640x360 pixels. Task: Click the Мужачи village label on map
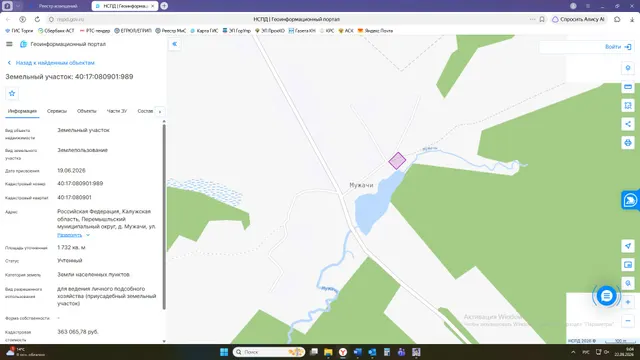(x=361, y=185)
